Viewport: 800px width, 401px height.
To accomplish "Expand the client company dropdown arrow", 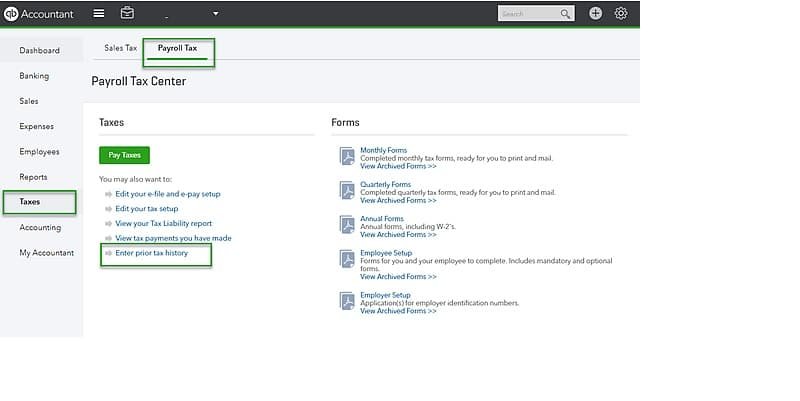I will point(216,14).
